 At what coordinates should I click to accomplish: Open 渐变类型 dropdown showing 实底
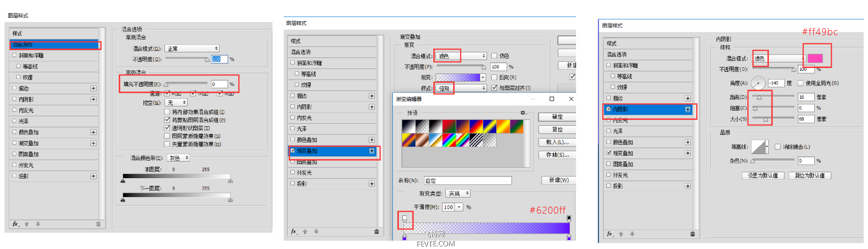(x=458, y=193)
